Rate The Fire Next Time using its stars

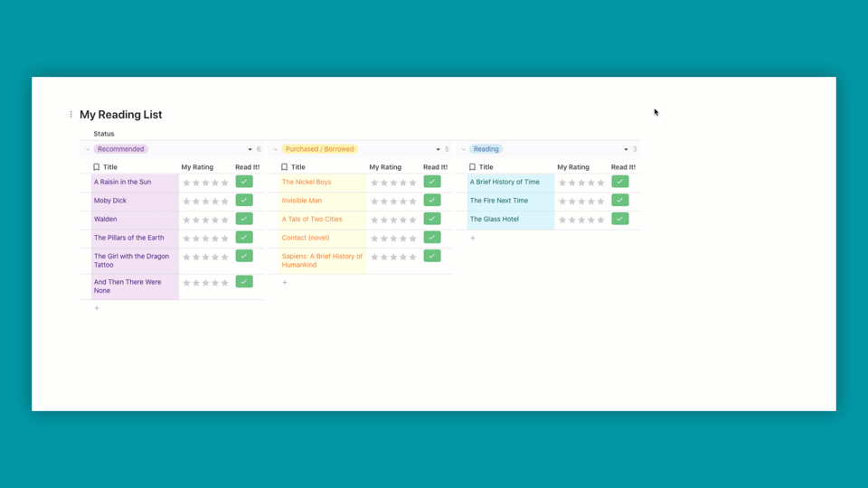point(581,202)
